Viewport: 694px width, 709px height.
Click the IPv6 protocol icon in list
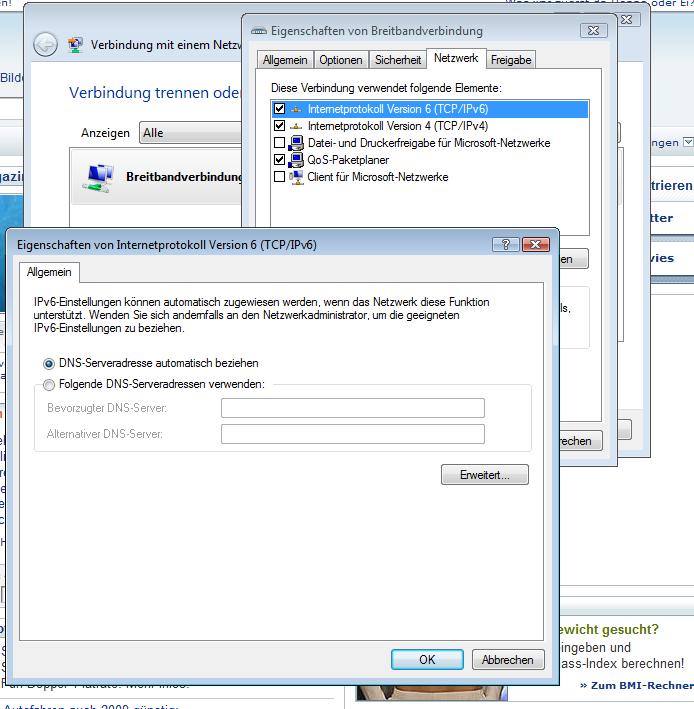point(296,109)
